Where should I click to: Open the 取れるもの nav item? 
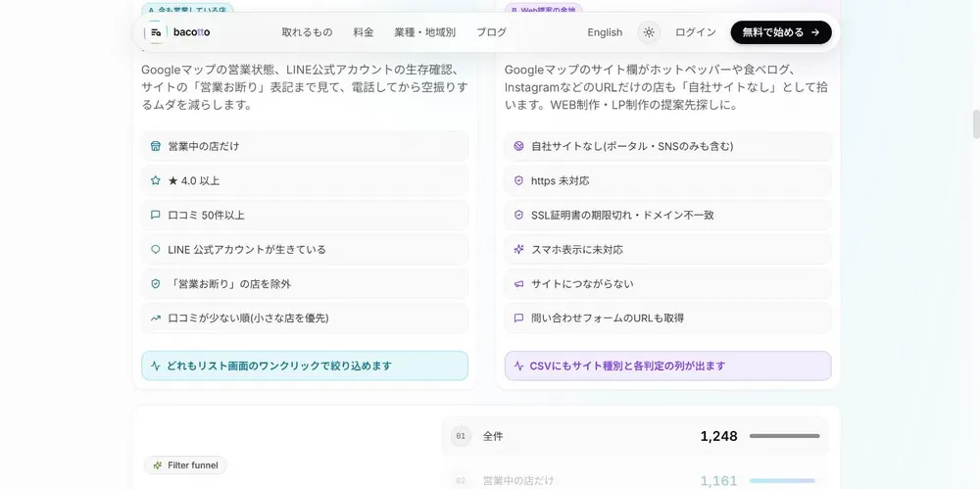307,32
